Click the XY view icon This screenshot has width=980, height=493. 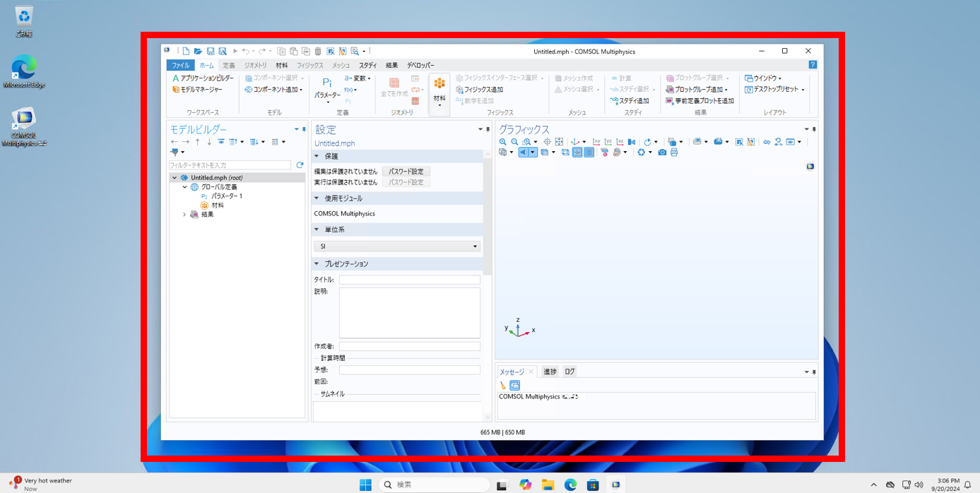click(x=596, y=142)
